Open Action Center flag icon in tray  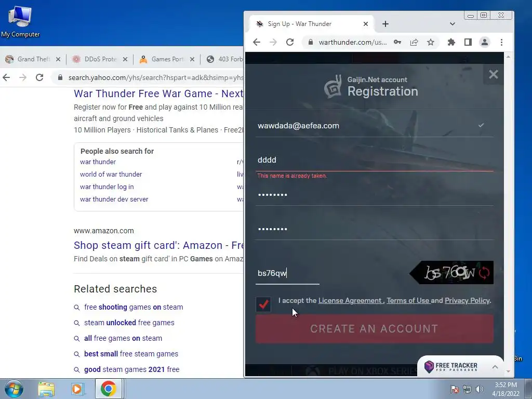point(455,389)
